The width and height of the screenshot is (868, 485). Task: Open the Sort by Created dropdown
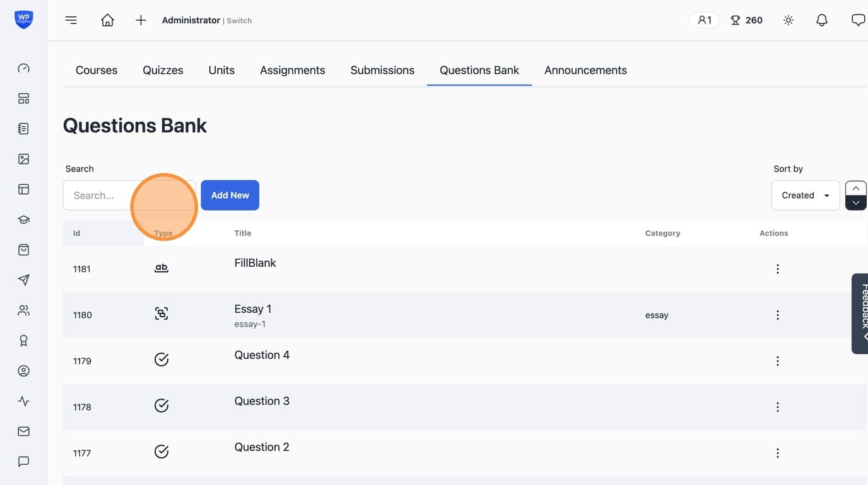806,195
